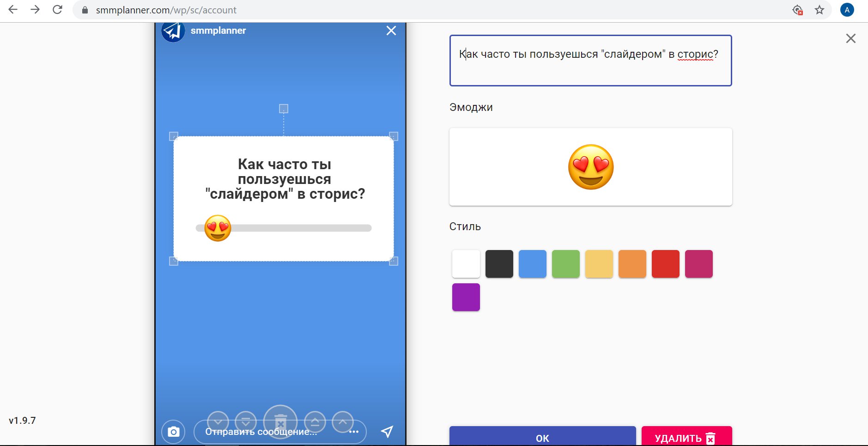Click the blocked cookies indicator in address bar
868x446 pixels.
[x=797, y=10]
